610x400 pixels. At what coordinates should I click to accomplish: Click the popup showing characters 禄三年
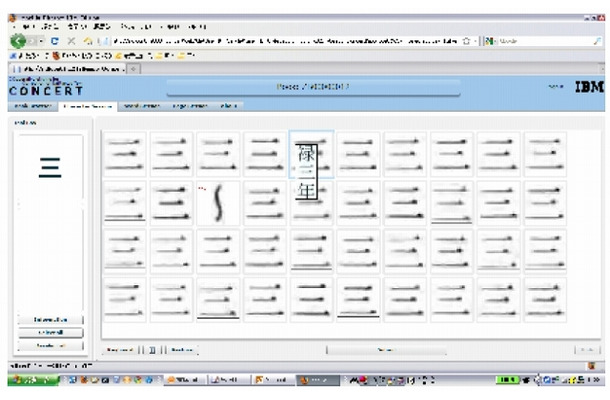point(306,172)
